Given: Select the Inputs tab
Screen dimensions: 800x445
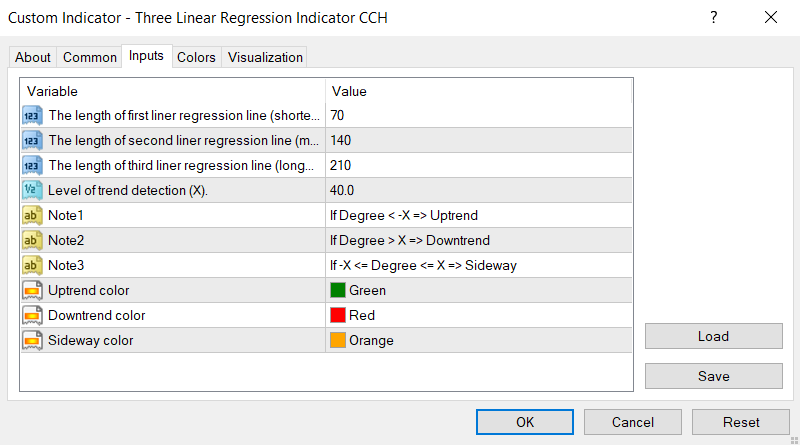Looking at the screenshot, I should (146, 56).
